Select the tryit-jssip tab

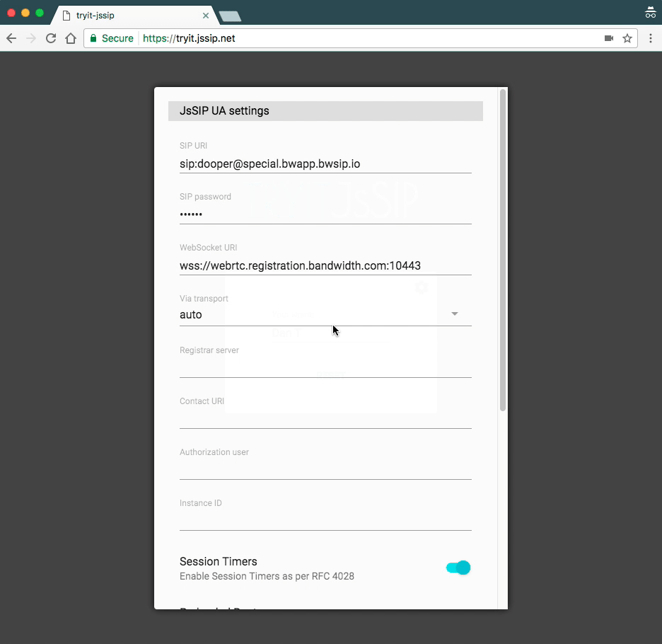pyautogui.click(x=134, y=16)
